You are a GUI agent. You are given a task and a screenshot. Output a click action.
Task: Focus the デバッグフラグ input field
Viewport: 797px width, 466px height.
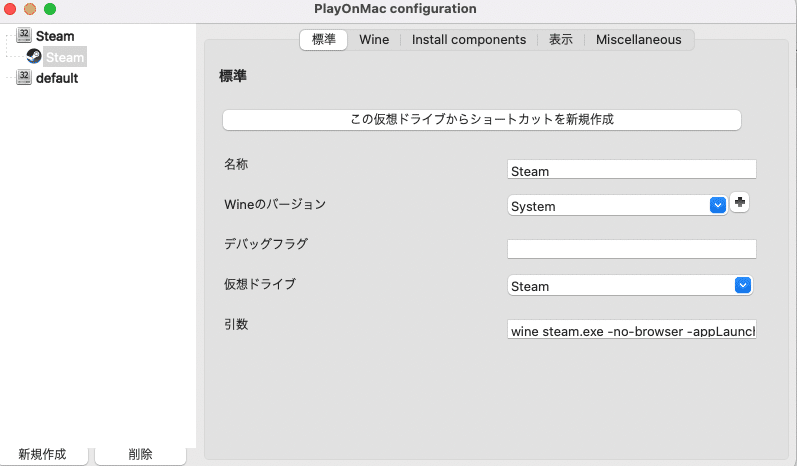coord(631,249)
